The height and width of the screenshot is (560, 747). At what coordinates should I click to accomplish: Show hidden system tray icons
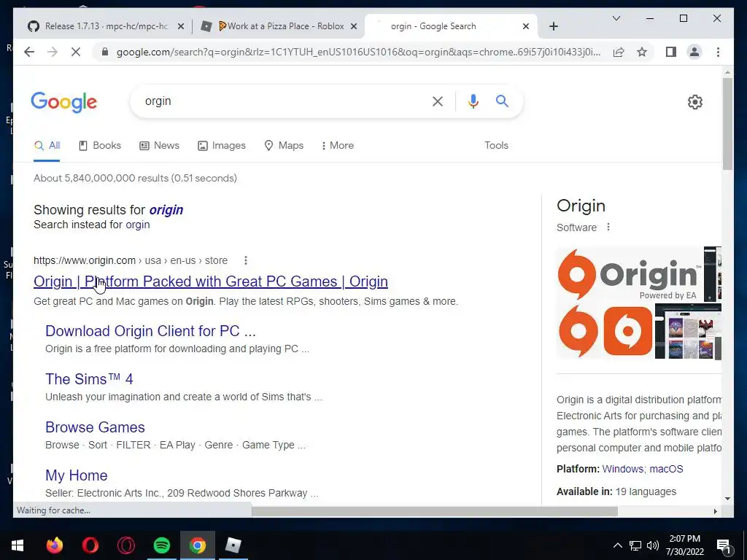[x=617, y=545]
